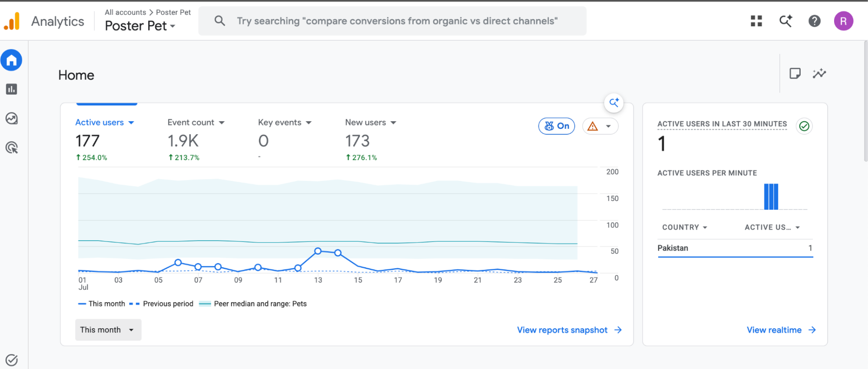This screenshot has width=868, height=369.
Task: Expand the dropdown arrow beside warning icon
Action: point(609,126)
